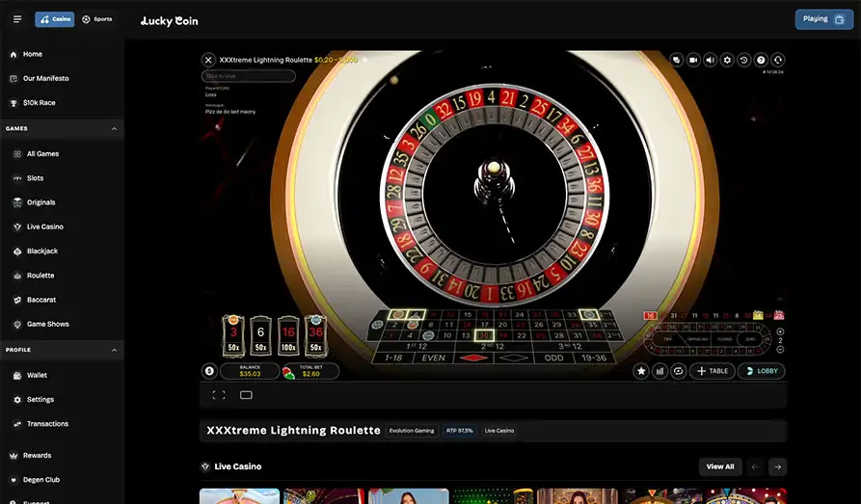
Task: Switch to theater mode icon
Action: [x=246, y=395]
